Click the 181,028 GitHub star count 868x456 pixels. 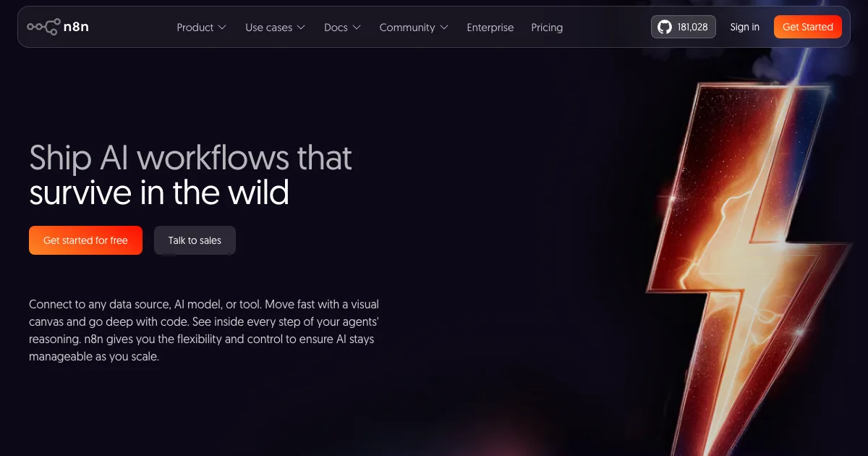pos(693,28)
